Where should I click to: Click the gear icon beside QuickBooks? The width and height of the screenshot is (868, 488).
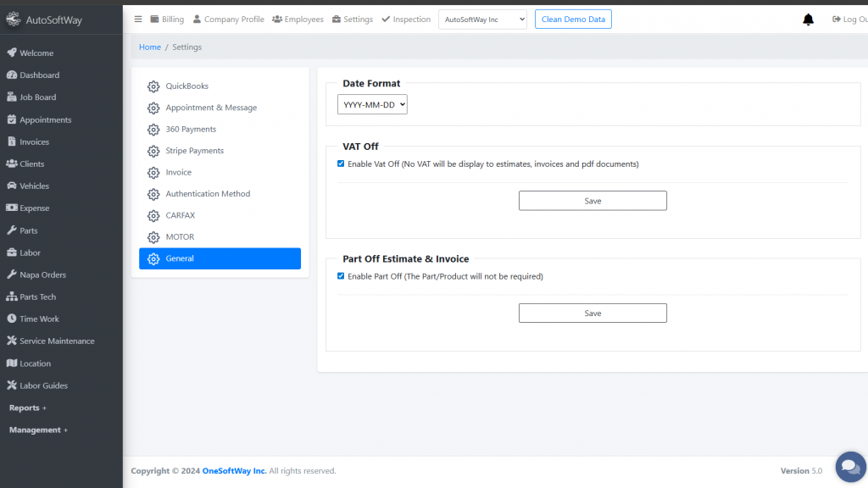click(153, 86)
